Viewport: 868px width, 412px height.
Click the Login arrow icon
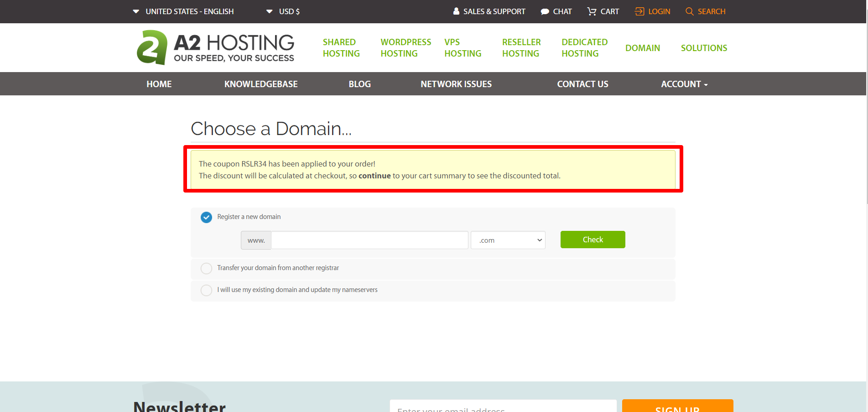coord(639,11)
